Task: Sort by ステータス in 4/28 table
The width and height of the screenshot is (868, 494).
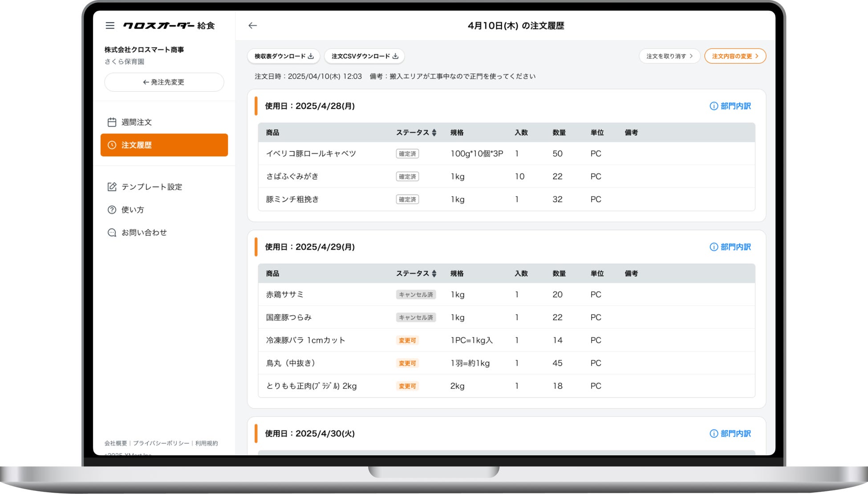Action: [434, 133]
